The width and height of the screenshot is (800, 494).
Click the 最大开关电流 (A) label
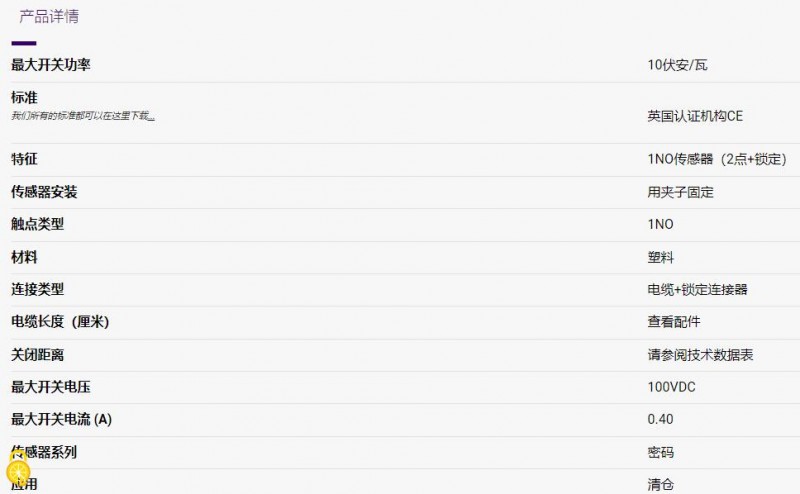[x=61, y=419]
